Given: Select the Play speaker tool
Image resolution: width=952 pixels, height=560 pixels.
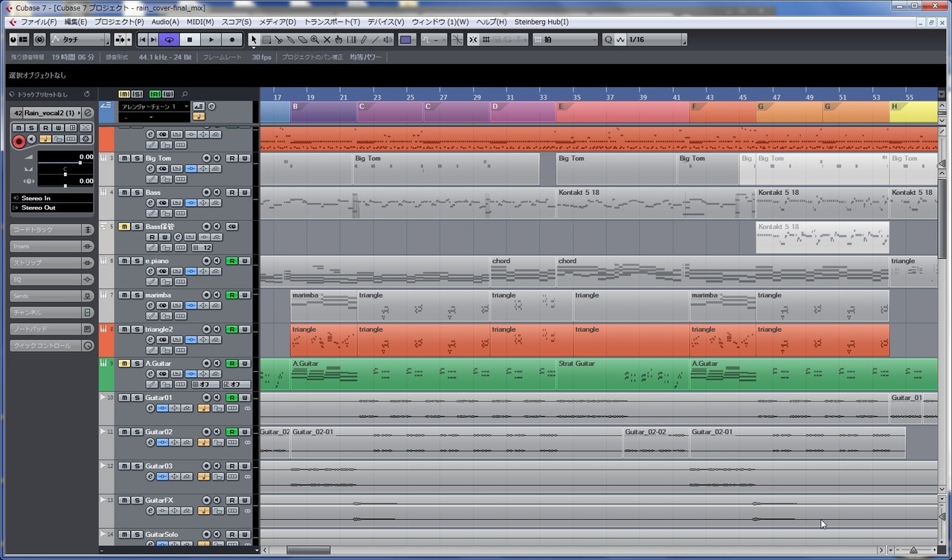Looking at the screenshot, I should point(387,39).
